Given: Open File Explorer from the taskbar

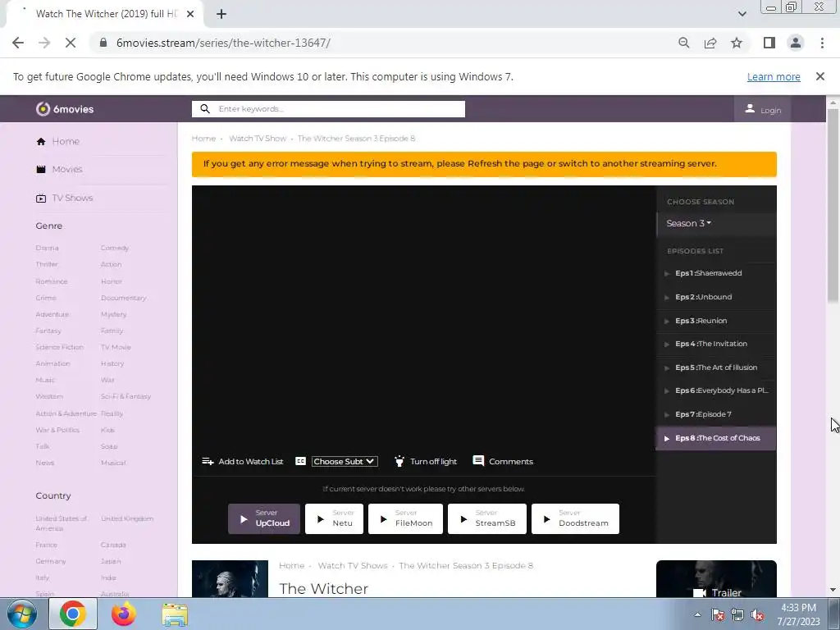Looking at the screenshot, I should tap(176, 614).
